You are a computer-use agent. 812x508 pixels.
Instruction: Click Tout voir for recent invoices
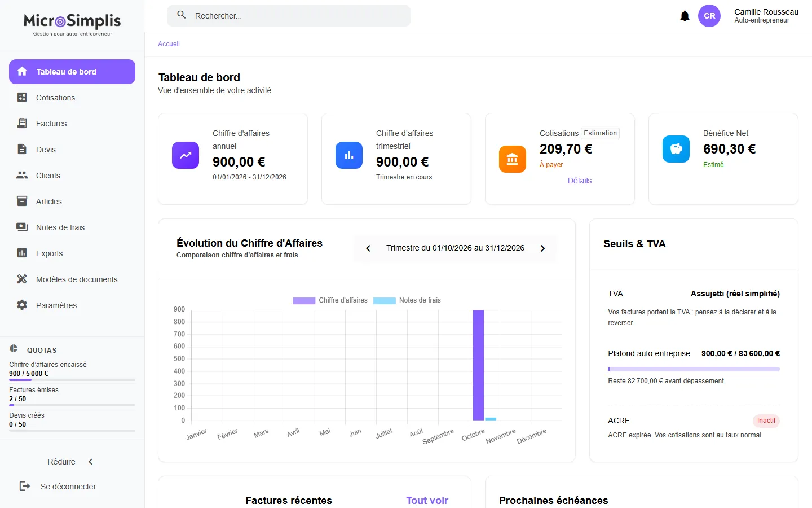(x=427, y=501)
